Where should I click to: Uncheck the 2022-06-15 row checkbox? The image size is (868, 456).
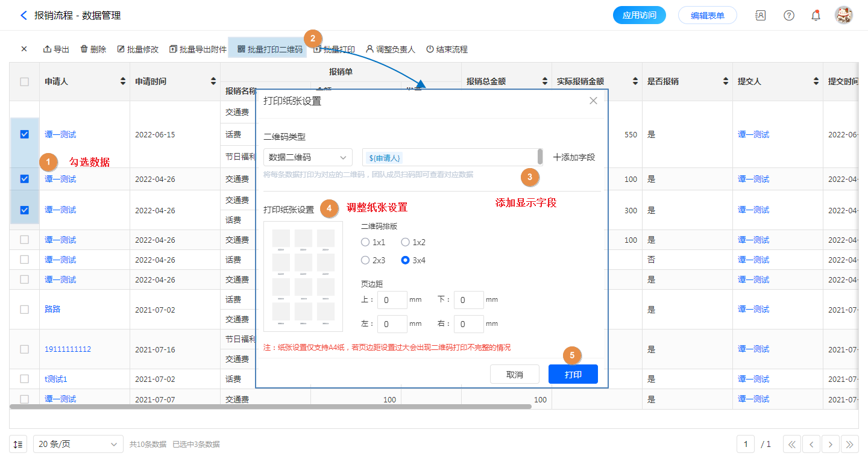point(24,134)
